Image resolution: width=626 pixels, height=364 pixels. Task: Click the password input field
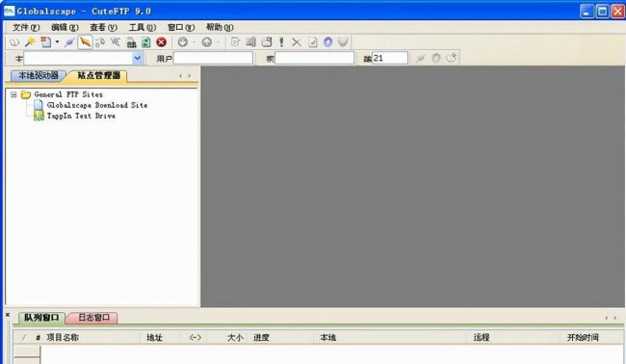pyautogui.click(x=315, y=59)
